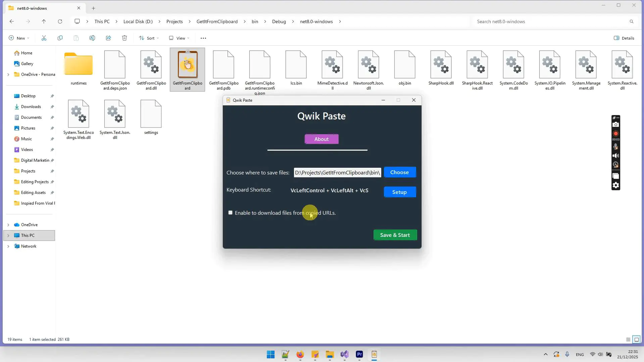The image size is (644, 362).
Task: Unmute the microphone on recorder toolbar
Action: click(x=615, y=146)
